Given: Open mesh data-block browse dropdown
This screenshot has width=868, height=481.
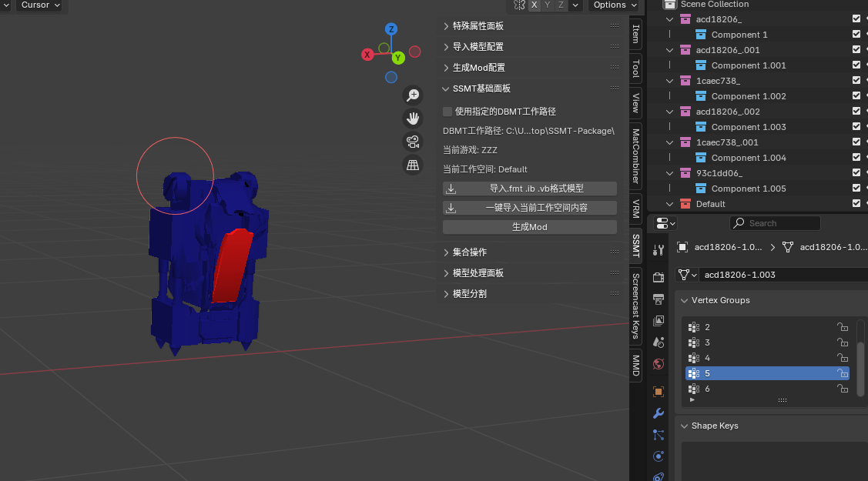Looking at the screenshot, I should (687, 275).
